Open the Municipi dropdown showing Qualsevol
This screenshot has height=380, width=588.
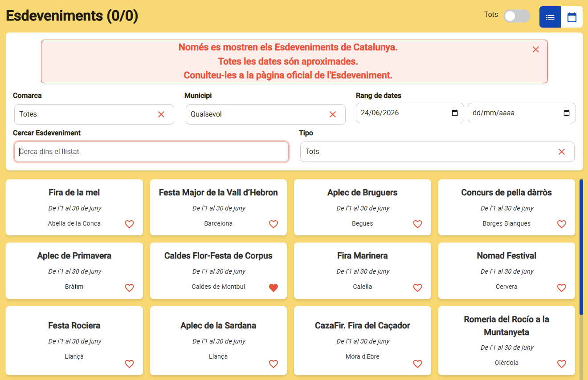pyautogui.click(x=265, y=114)
